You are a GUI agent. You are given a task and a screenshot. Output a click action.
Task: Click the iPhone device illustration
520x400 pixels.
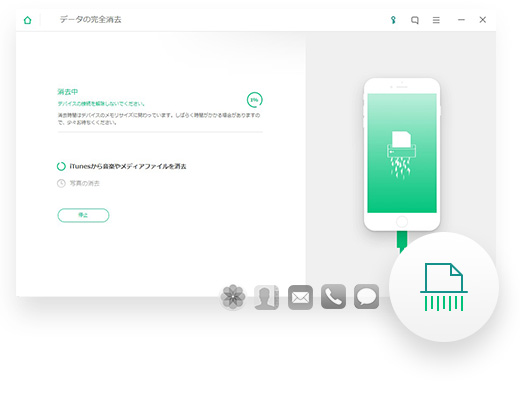point(402,154)
